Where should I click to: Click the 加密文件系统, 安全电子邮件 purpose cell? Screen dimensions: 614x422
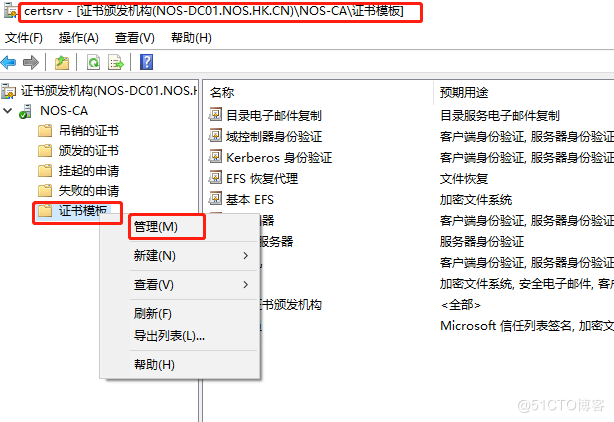coord(527,283)
